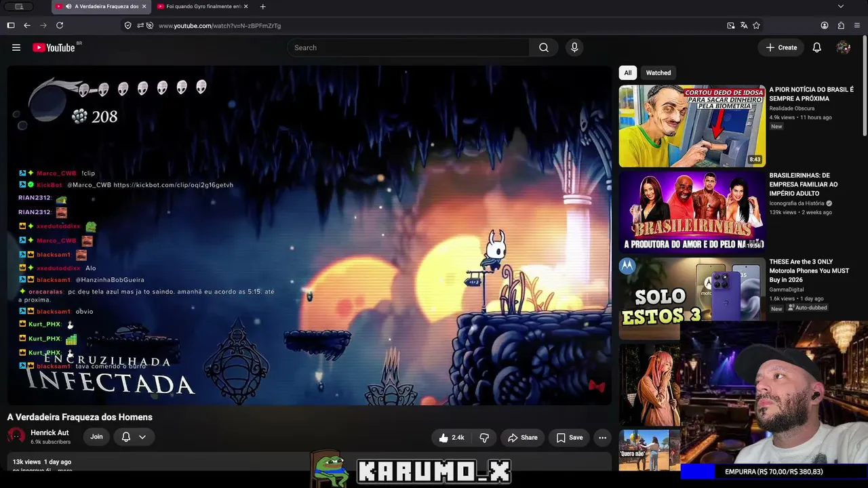Click the Hollow Knight video player
The image size is (868, 488).
[309, 235]
